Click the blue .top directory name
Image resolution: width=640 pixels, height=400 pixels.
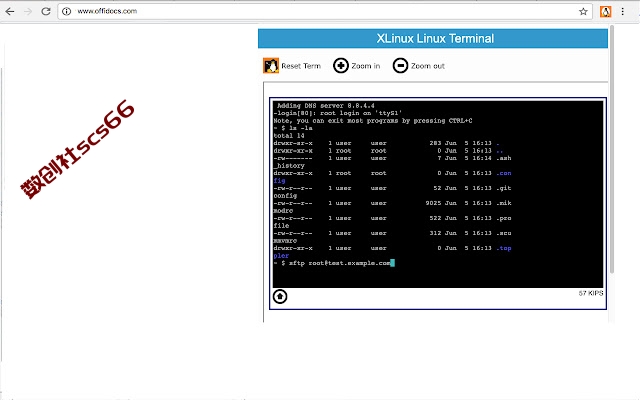click(504, 248)
